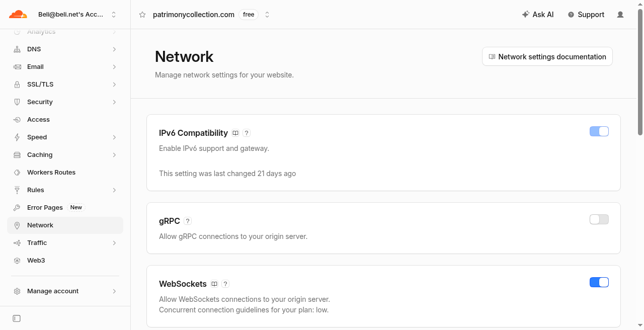
Task: Open Network settings documentation
Action: click(547, 57)
